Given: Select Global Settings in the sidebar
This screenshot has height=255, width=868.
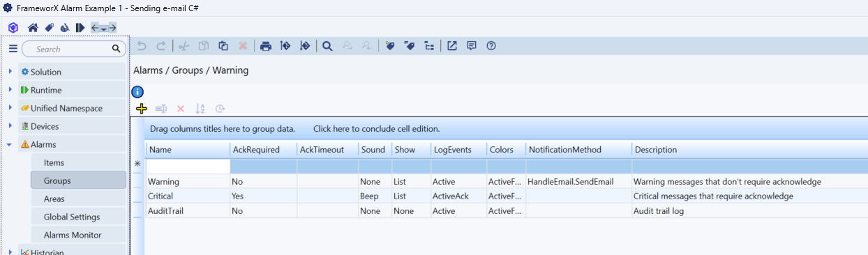Looking at the screenshot, I should pyautogui.click(x=72, y=217).
